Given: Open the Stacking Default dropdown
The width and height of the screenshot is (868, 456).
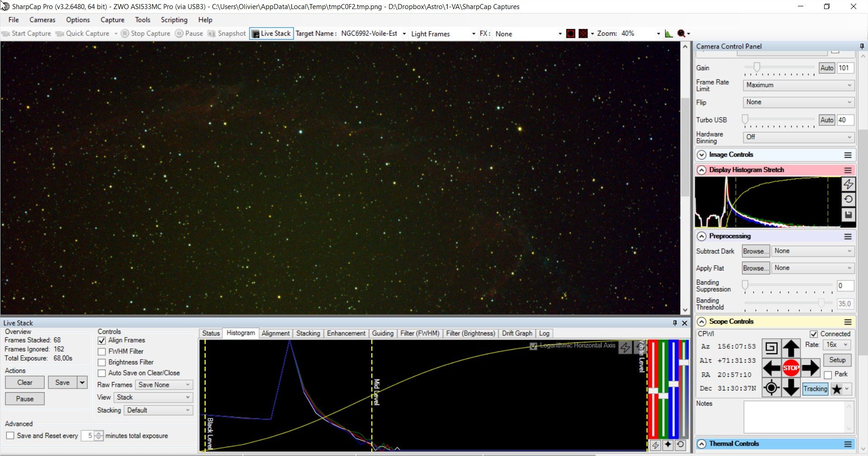Looking at the screenshot, I should pos(158,410).
